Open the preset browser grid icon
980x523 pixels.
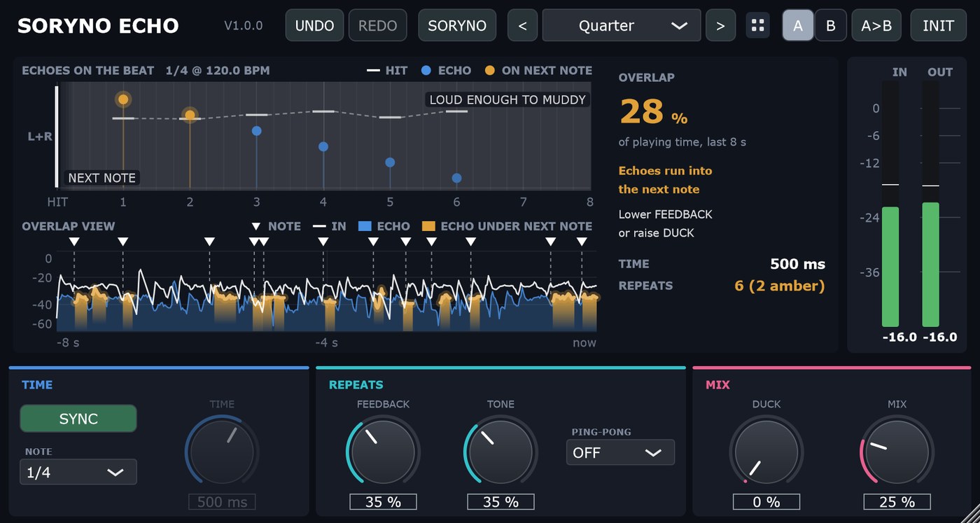[757, 26]
